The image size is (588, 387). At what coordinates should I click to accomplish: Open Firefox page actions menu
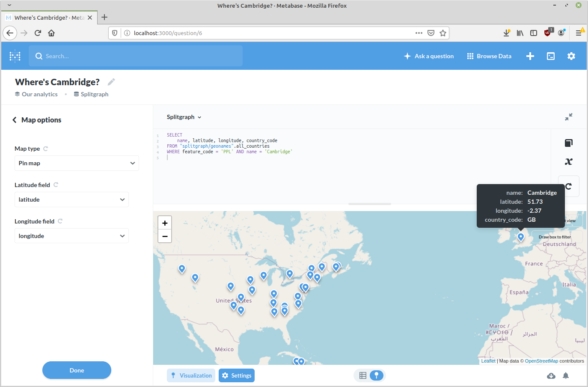click(419, 33)
